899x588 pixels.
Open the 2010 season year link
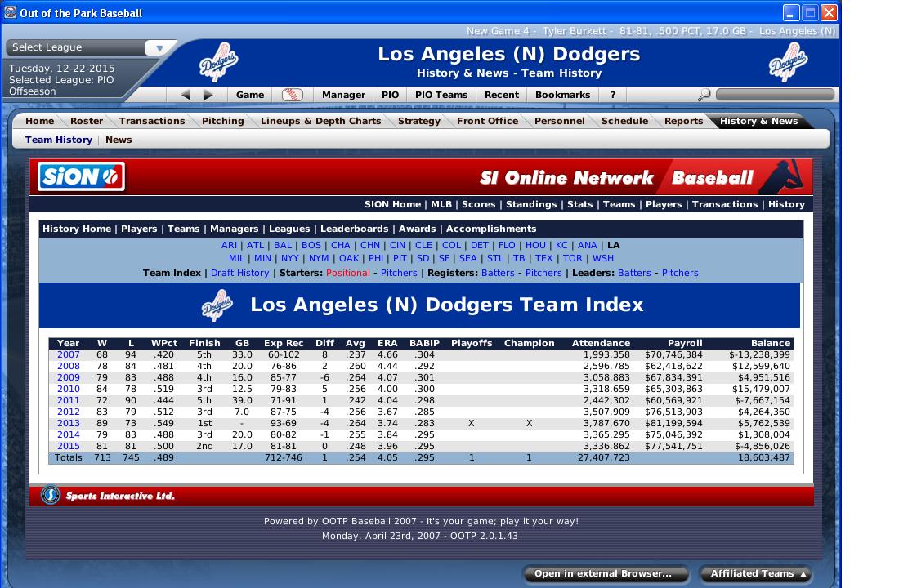point(68,389)
